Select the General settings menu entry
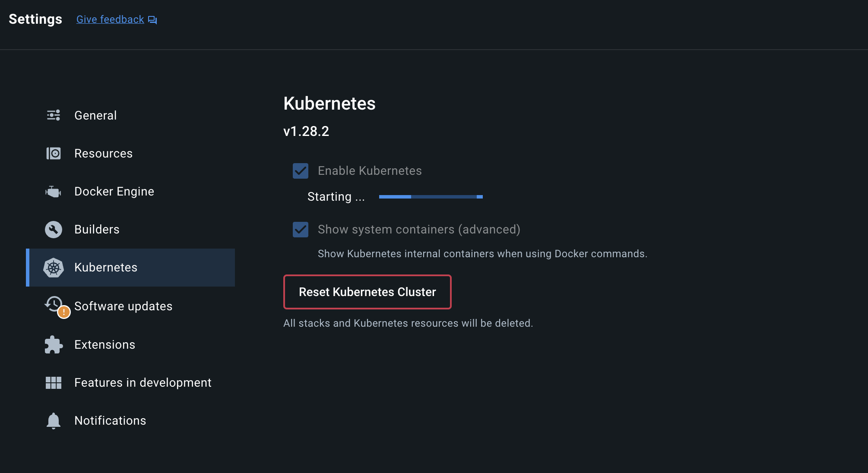Image resolution: width=868 pixels, height=473 pixels. tap(95, 115)
